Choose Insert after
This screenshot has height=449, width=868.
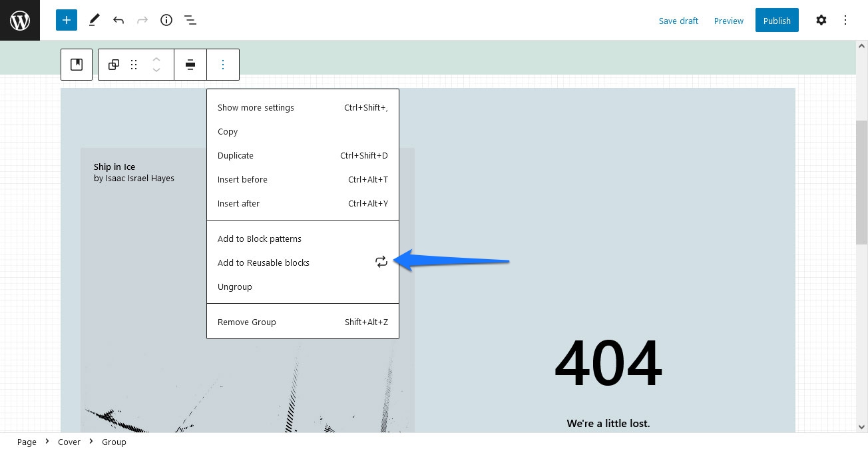[x=303, y=204]
